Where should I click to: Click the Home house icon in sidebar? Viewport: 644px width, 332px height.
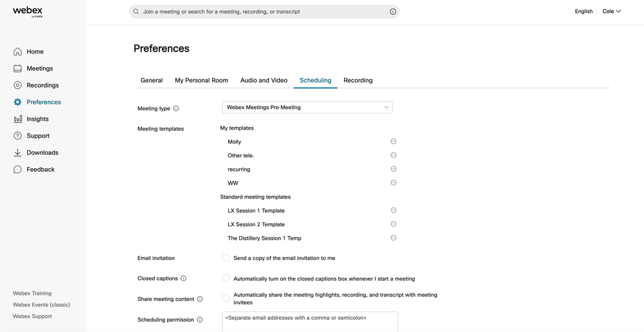pyautogui.click(x=17, y=52)
